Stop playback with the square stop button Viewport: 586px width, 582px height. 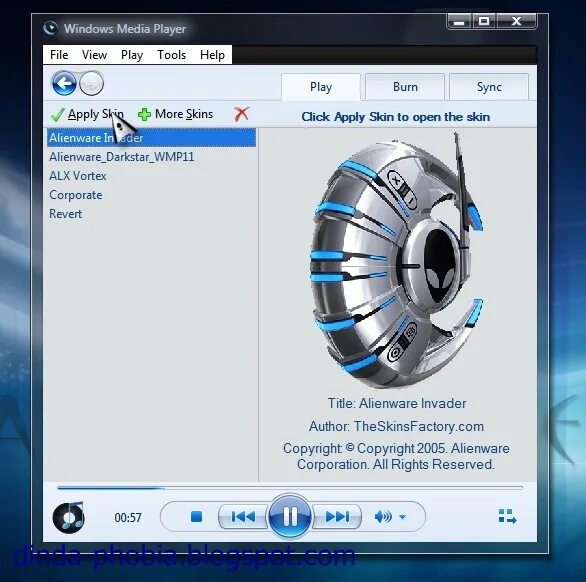196,517
